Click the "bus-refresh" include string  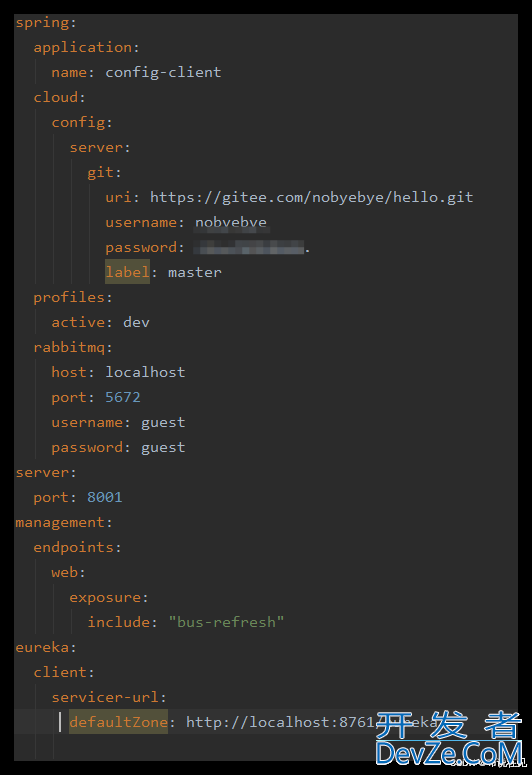pyautogui.click(x=226, y=622)
